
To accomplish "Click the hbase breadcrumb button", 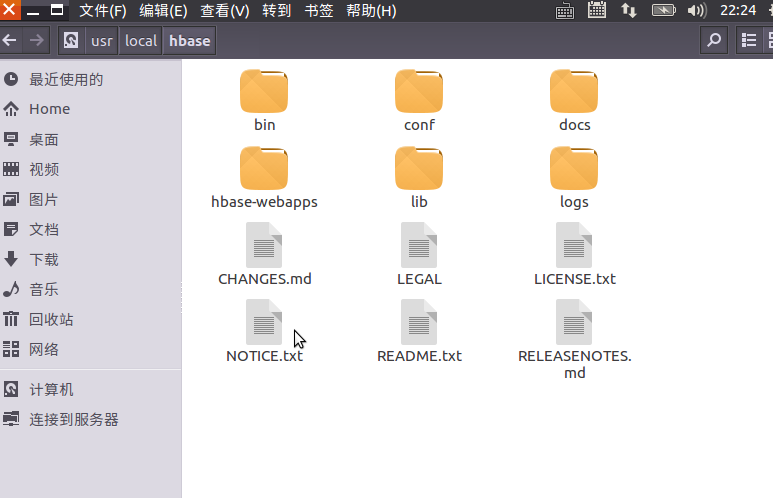I will tap(190, 40).
